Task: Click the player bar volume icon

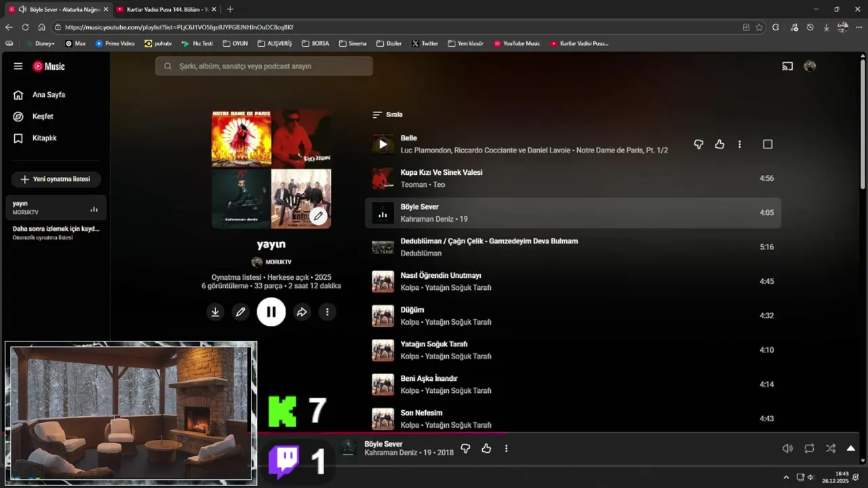Action: 787,449
